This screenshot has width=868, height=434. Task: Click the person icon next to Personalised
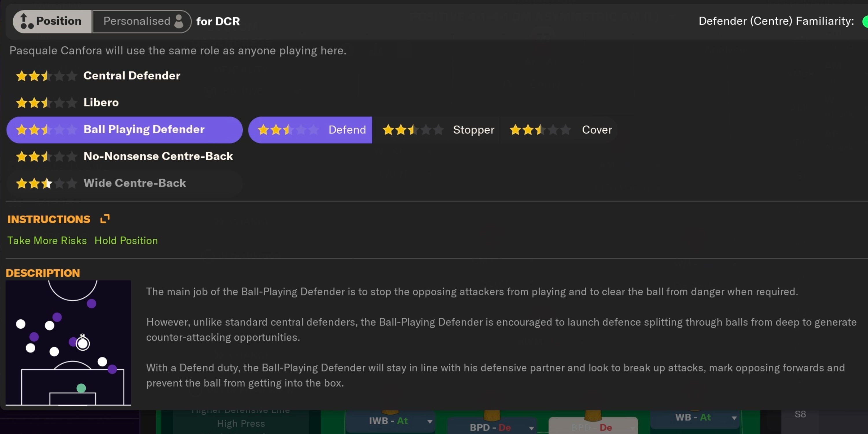(x=179, y=21)
